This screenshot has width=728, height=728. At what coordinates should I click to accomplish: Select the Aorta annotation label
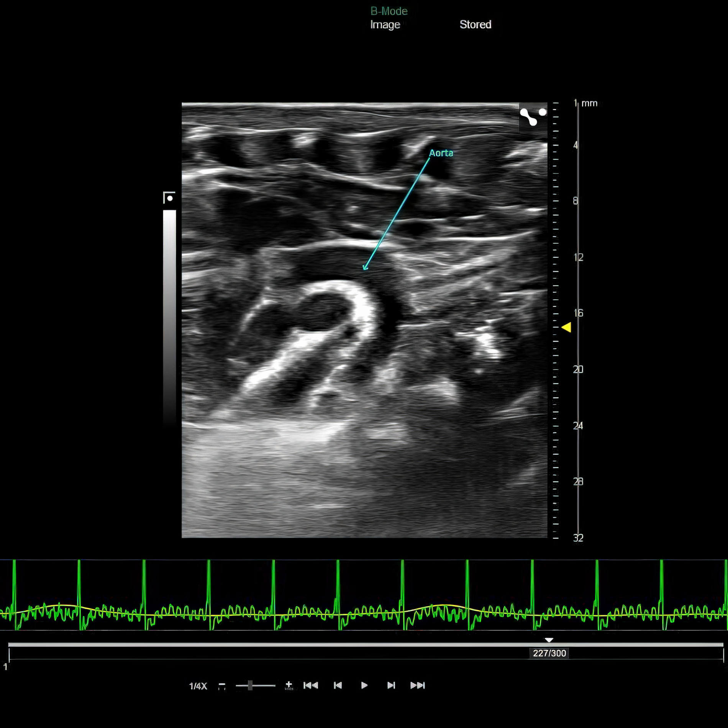coord(441,153)
